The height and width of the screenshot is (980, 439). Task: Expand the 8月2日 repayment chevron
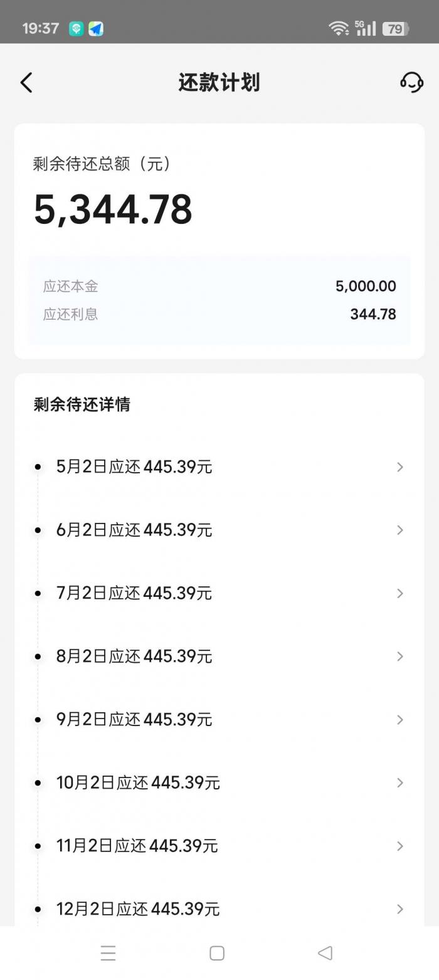(x=399, y=656)
